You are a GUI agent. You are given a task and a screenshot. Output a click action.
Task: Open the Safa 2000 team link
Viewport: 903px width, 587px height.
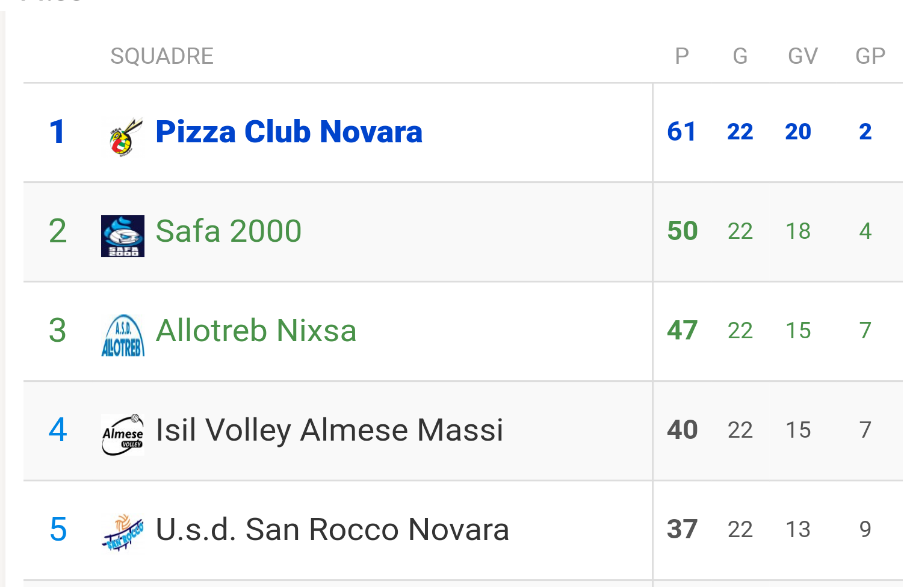click(229, 231)
